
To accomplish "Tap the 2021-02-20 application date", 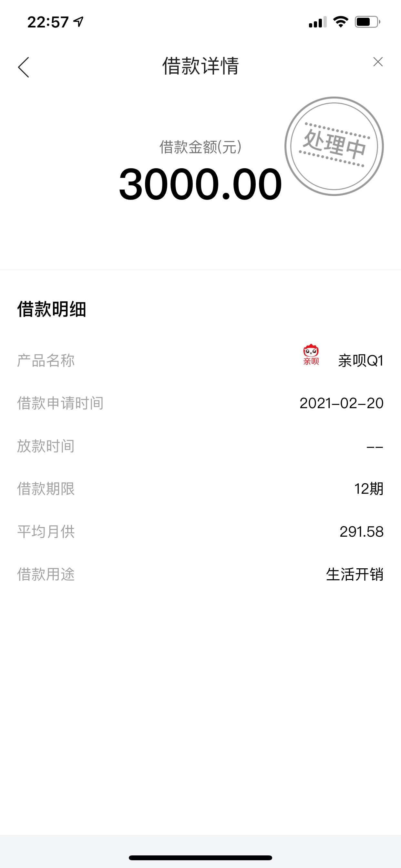I will click(341, 403).
